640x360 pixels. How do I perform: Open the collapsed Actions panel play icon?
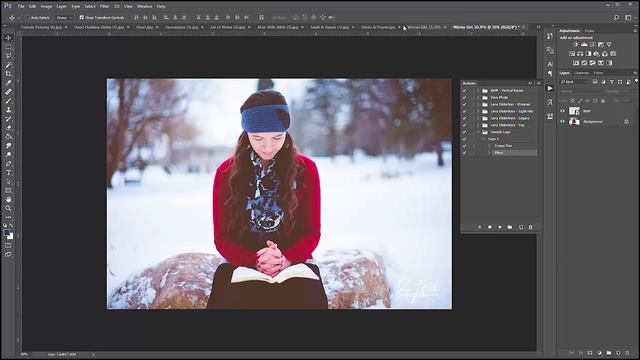(x=550, y=88)
